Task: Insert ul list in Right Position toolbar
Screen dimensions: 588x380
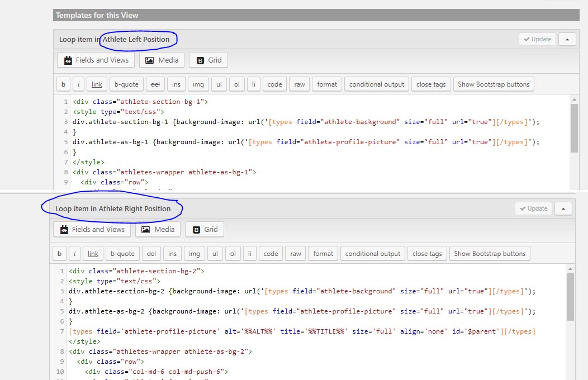Action: [x=215, y=254]
